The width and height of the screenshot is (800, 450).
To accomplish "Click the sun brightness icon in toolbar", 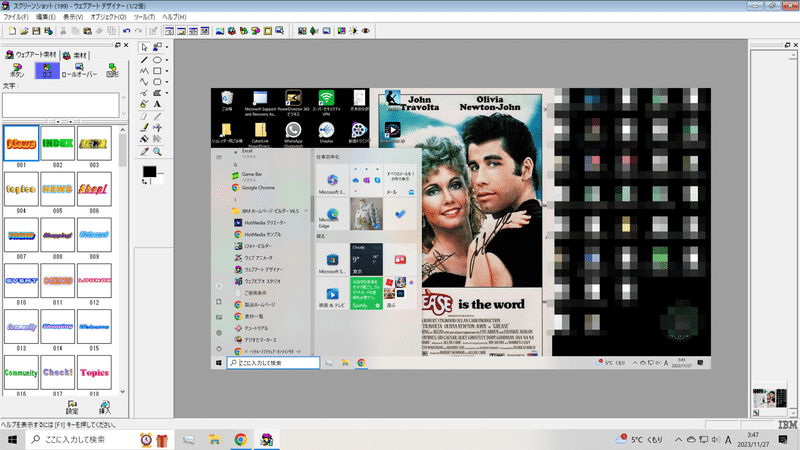I will [x=354, y=31].
